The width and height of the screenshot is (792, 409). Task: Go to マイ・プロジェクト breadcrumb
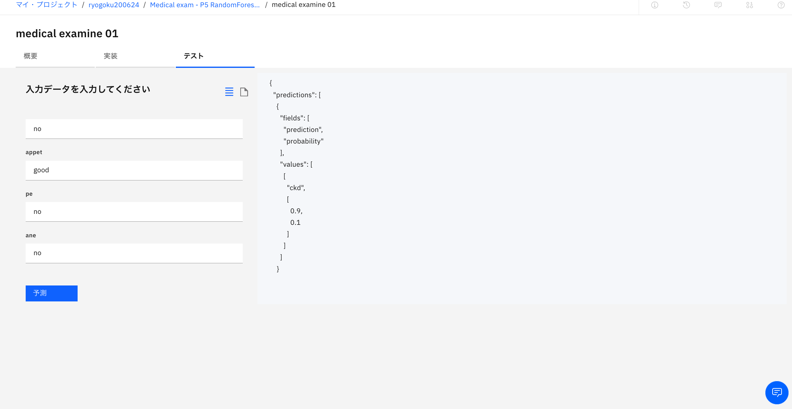[x=46, y=5]
